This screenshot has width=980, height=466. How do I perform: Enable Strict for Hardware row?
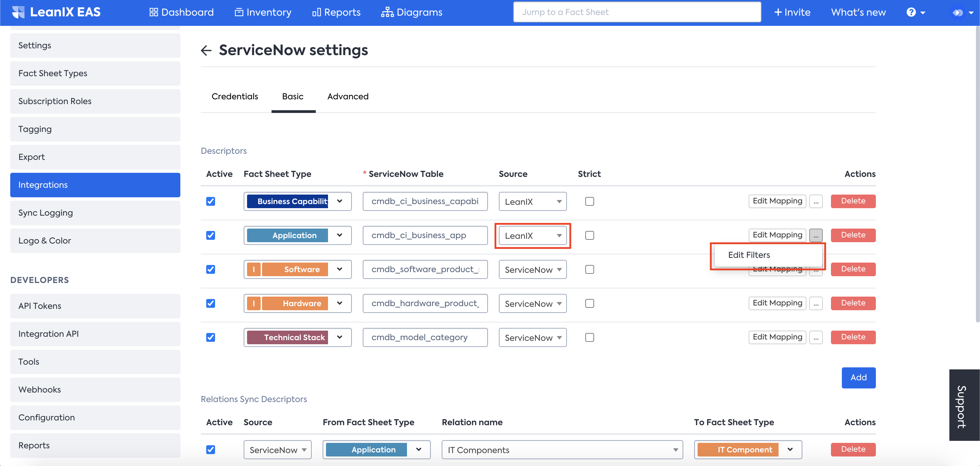tap(589, 303)
